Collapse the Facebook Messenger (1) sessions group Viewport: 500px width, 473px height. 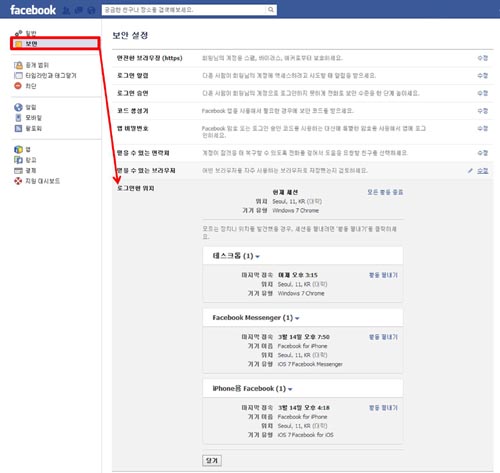pos(256,318)
